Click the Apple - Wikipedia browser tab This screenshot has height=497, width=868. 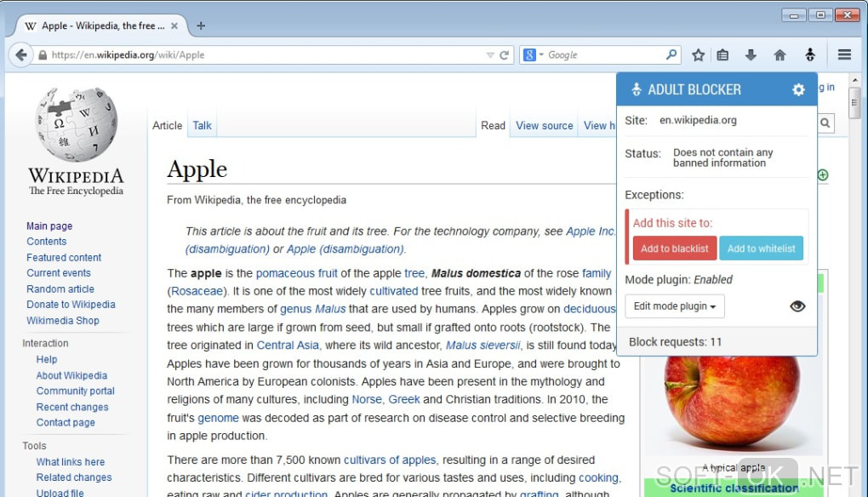pos(103,26)
